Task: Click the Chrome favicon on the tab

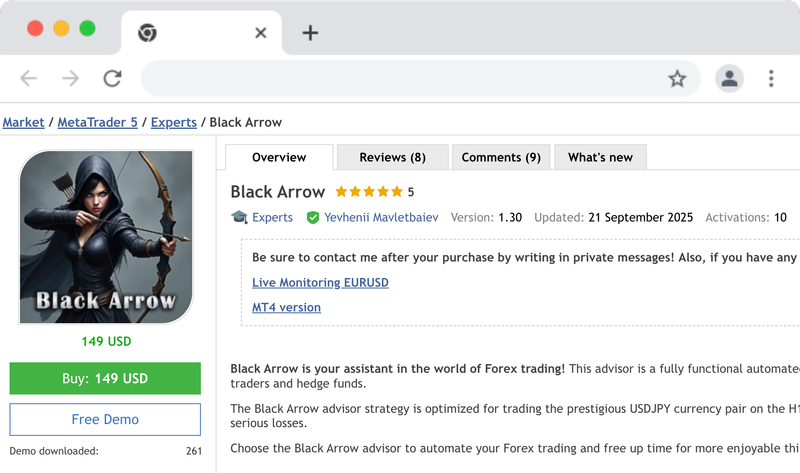Action: [x=147, y=33]
